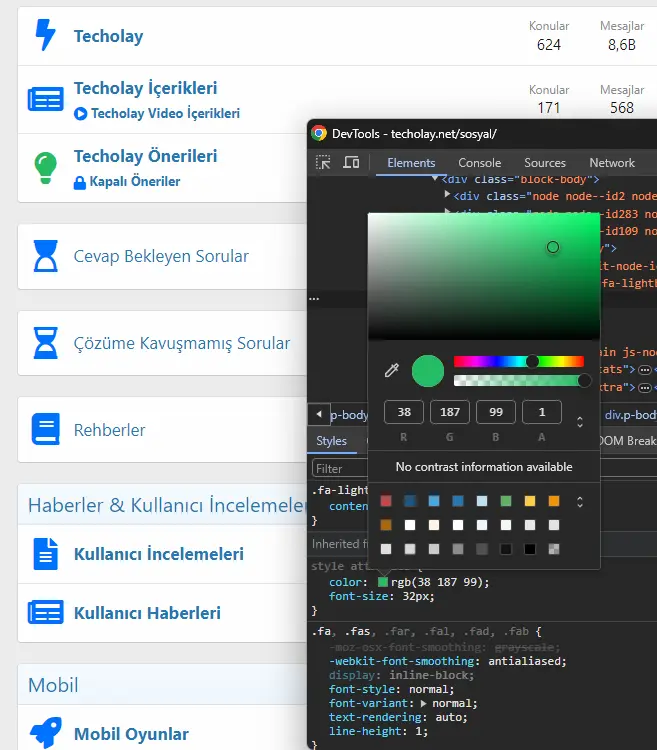Click the G value field showing 187
The height and width of the screenshot is (750, 657).
(x=449, y=412)
